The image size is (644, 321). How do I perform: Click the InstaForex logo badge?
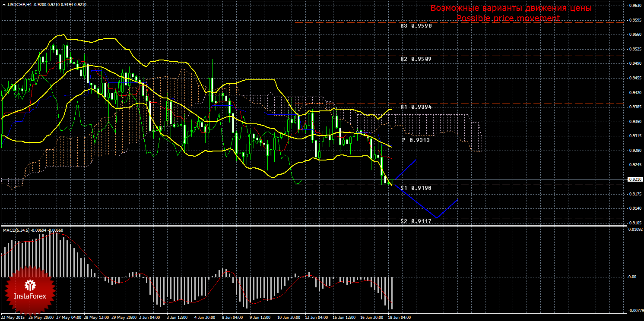(30, 290)
